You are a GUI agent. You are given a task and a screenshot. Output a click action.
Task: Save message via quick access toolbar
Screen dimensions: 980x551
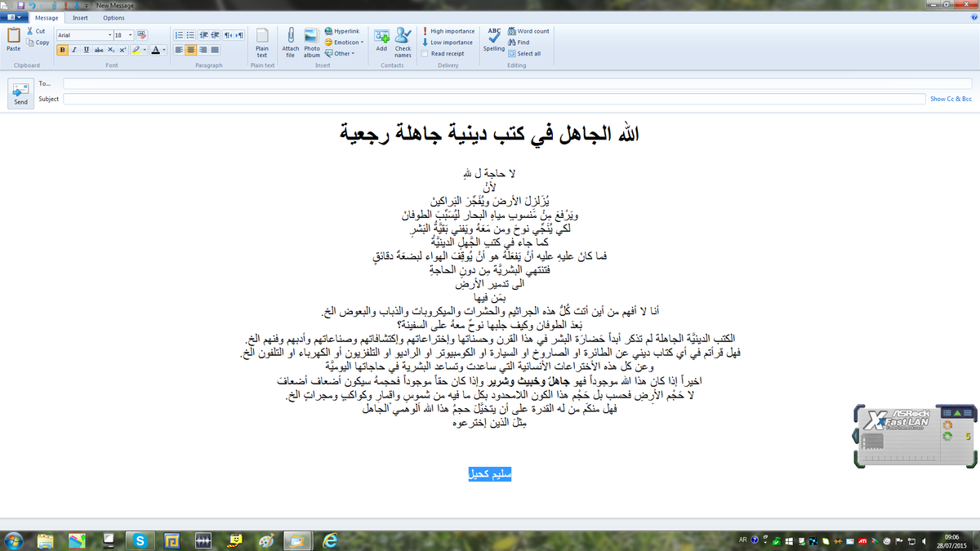(x=20, y=5)
